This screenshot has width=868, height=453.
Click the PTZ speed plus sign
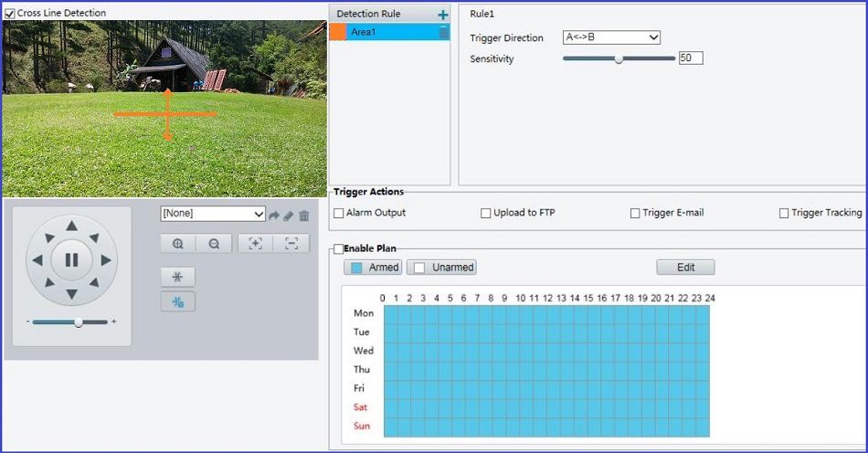click(x=114, y=321)
